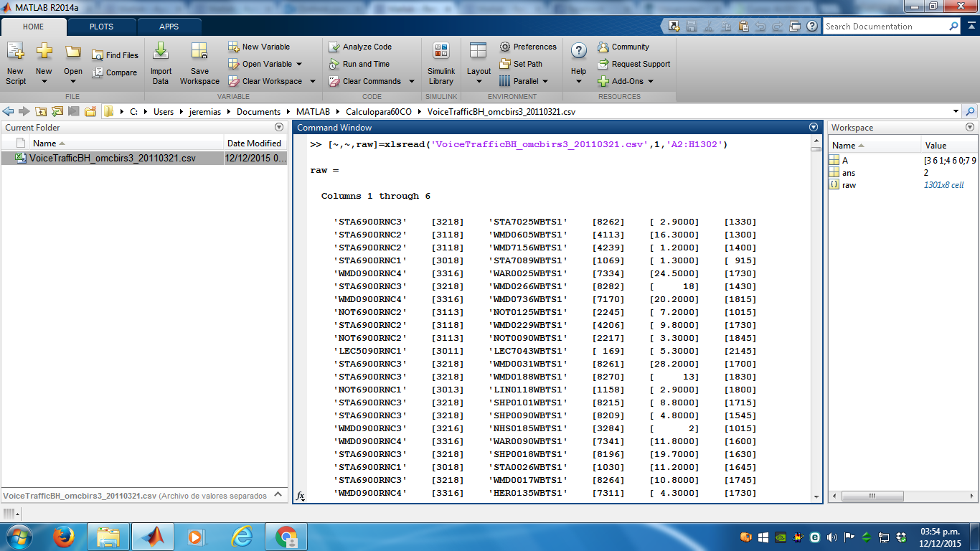980x551 pixels.
Task: Click the xlsread command line text
Action: tap(519, 144)
